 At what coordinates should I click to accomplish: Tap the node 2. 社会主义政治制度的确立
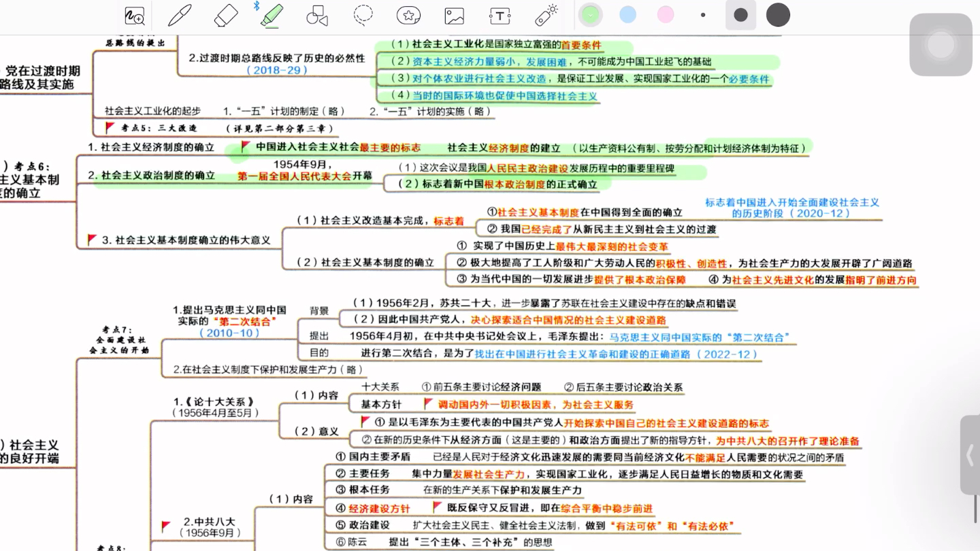pyautogui.click(x=151, y=176)
